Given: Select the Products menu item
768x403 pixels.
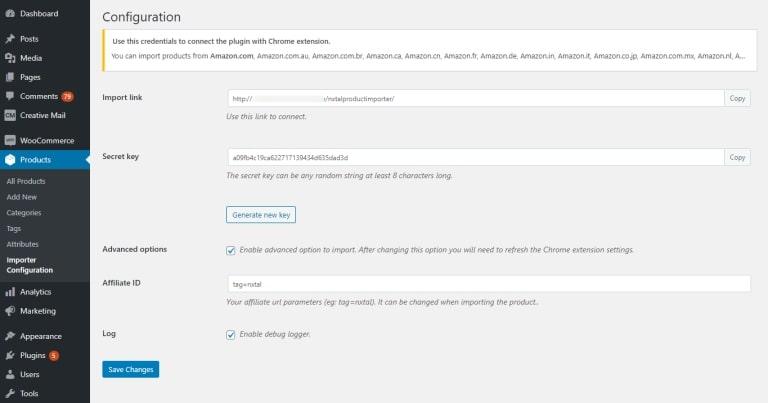Looking at the screenshot, I should (45, 160).
